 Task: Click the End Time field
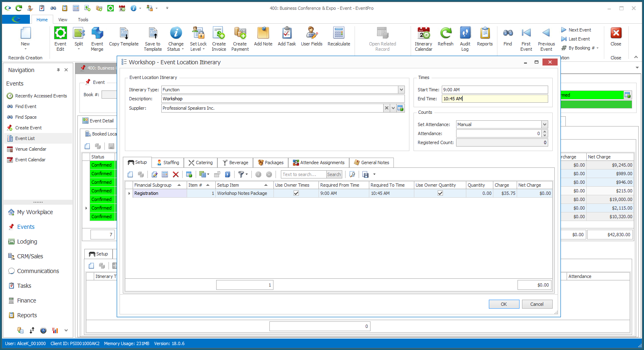click(495, 99)
